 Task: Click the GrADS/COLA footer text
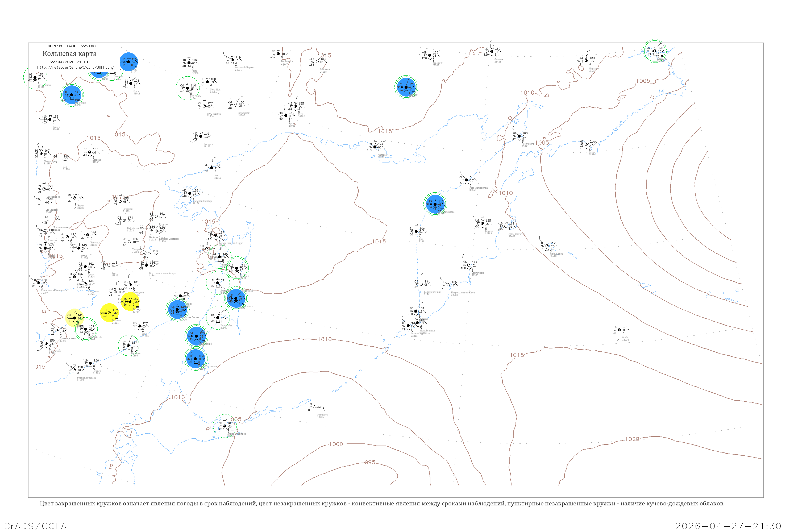[x=35, y=526]
